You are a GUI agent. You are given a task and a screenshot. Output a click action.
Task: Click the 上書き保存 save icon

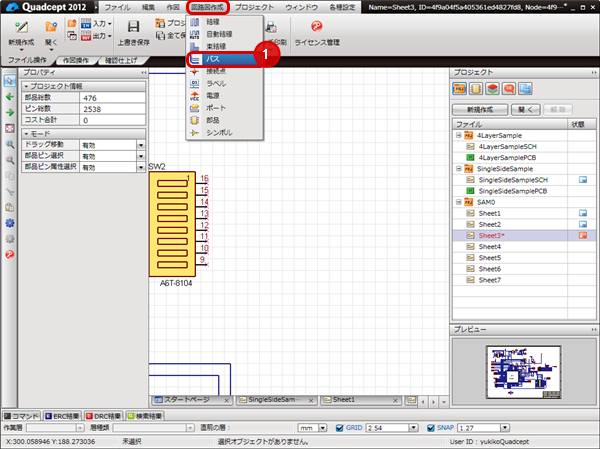click(133, 27)
